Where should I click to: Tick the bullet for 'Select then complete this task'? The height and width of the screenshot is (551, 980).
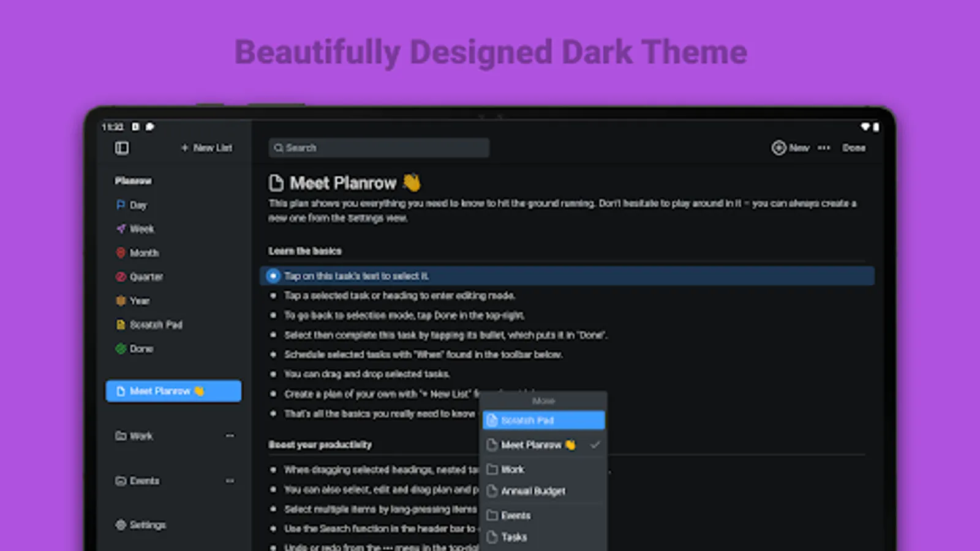273,335
